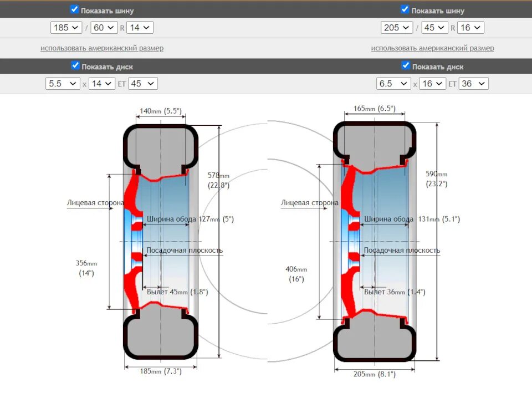Open the left tire R 14 diameter dropdown
532x393 pixels.
tap(140, 28)
